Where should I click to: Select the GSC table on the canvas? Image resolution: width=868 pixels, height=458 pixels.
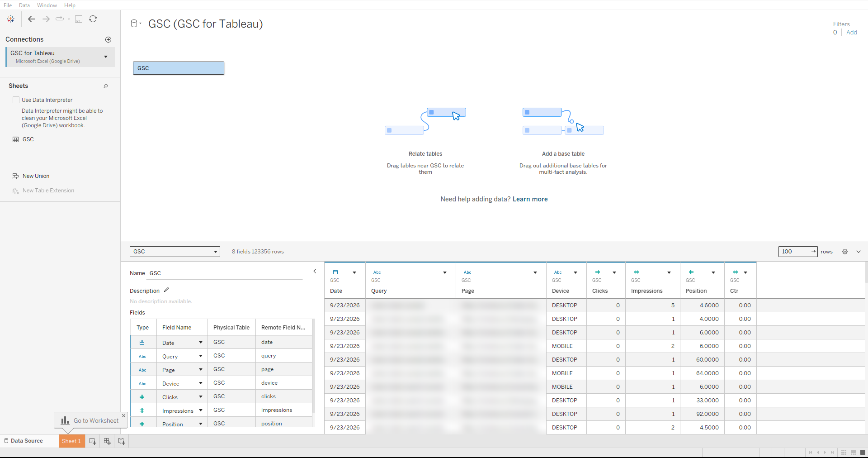pos(179,68)
